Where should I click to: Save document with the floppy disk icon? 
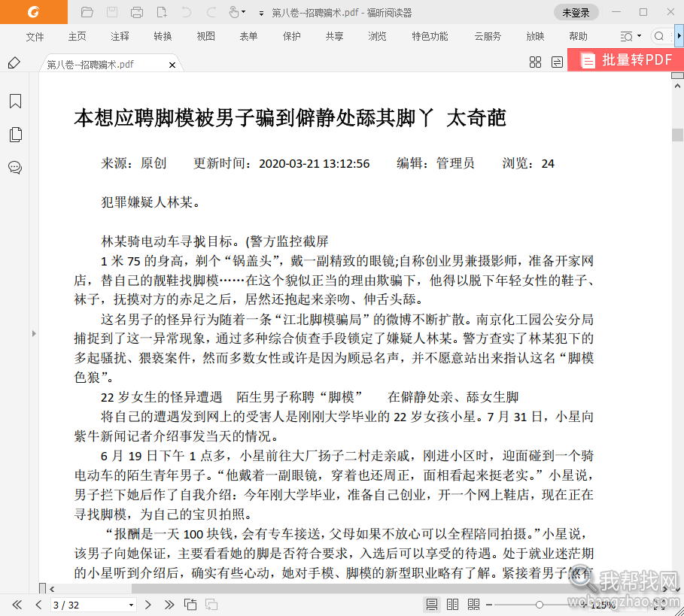[x=112, y=12]
